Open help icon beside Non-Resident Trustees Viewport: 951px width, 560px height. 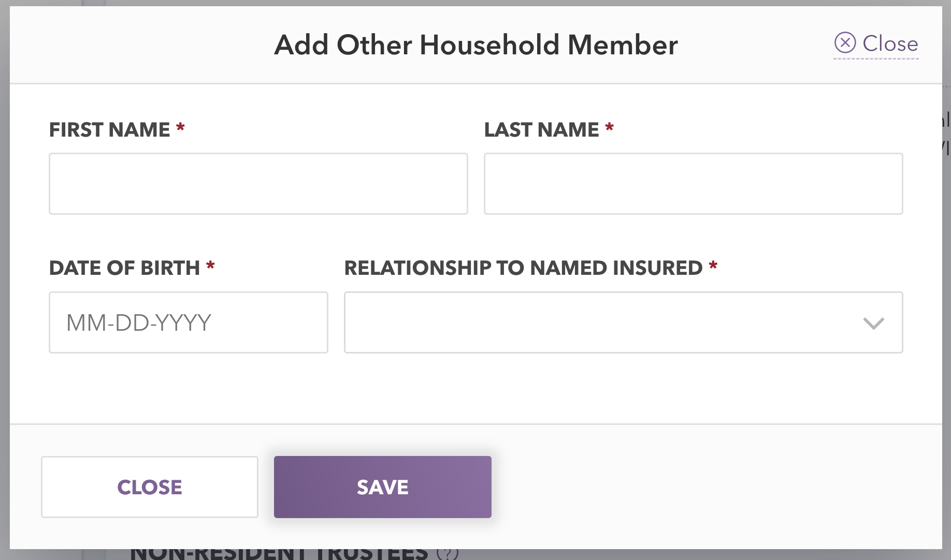[x=448, y=553]
